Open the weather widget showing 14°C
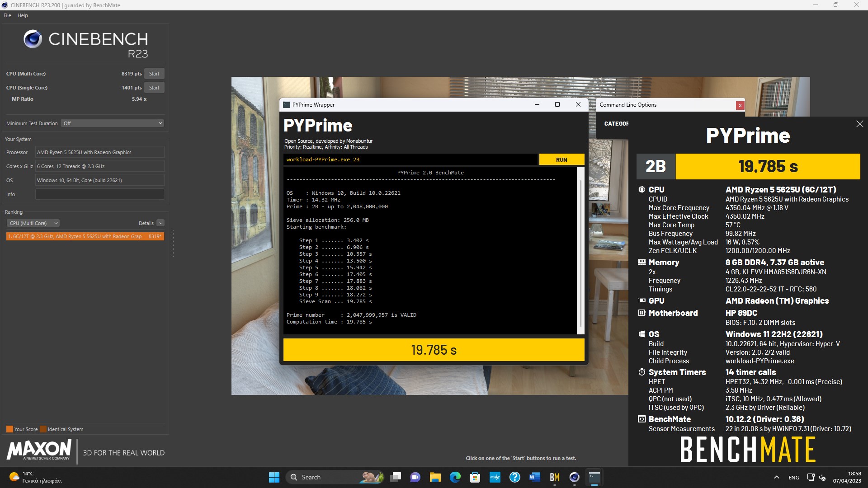The width and height of the screenshot is (868, 488). pos(35,477)
